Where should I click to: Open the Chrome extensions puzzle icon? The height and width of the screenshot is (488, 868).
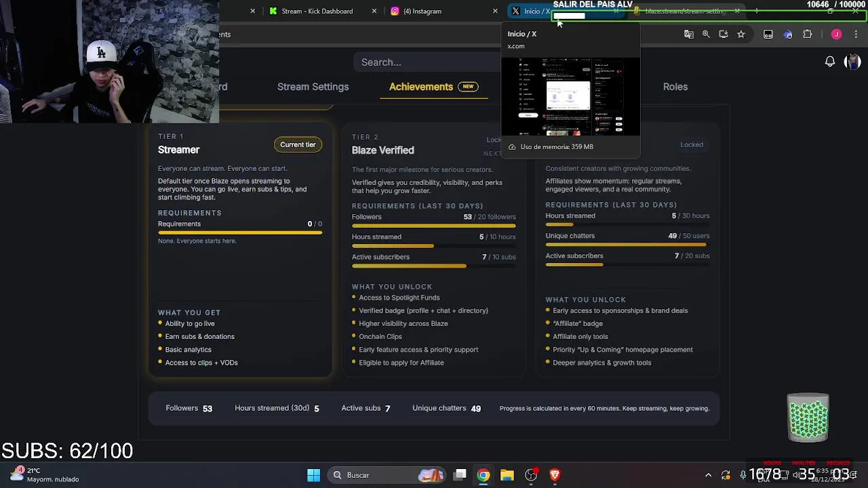pos(807,34)
